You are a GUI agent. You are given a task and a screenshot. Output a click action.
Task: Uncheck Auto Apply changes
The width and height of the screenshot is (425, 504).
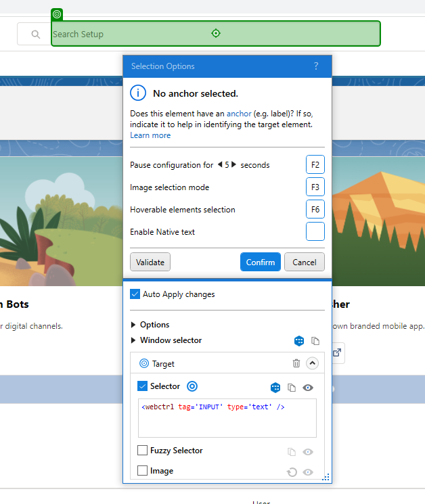(135, 294)
